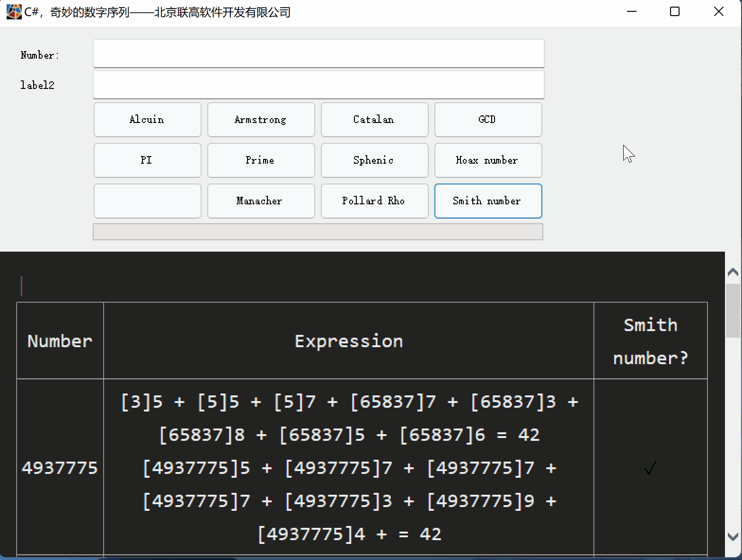Click the '[65837]6 = 42' expression text

[x=469, y=435]
